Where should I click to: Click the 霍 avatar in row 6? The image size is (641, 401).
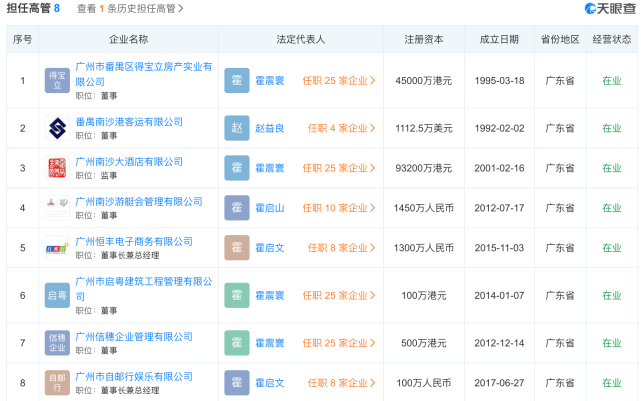(237, 295)
